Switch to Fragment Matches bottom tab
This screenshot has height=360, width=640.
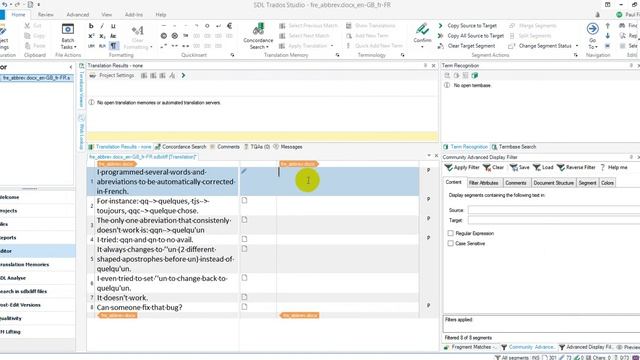click(x=470, y=347)
